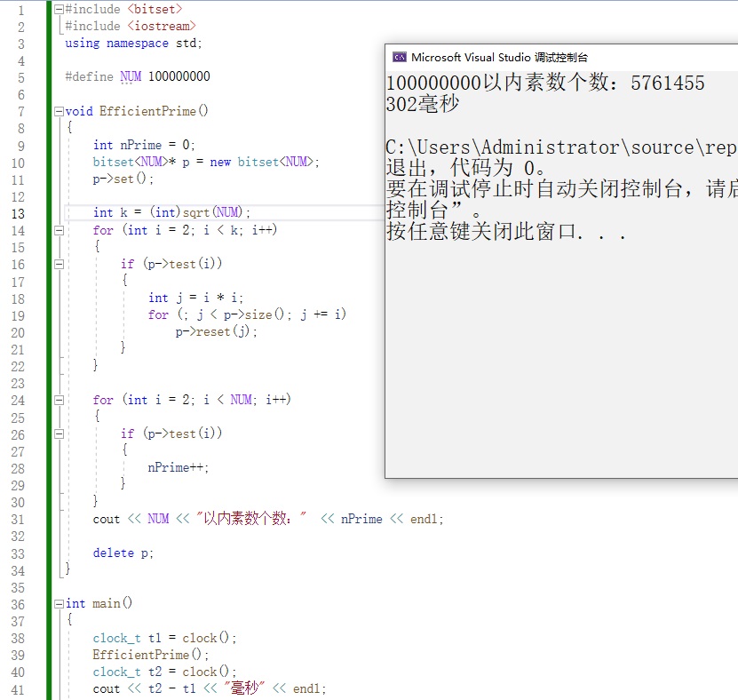Click 'p->reset(j);' statement
This screenshot has height=700, width=738.
[217, 332]
